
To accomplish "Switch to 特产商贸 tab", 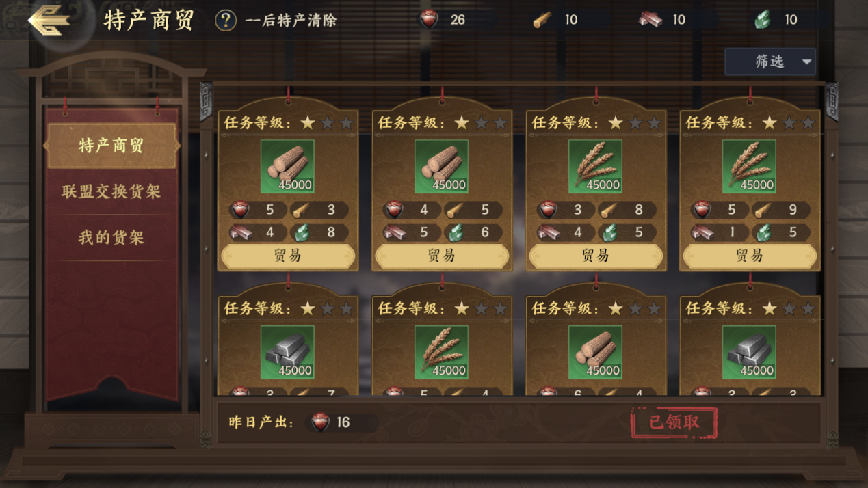I will click(x=111, y=146).
